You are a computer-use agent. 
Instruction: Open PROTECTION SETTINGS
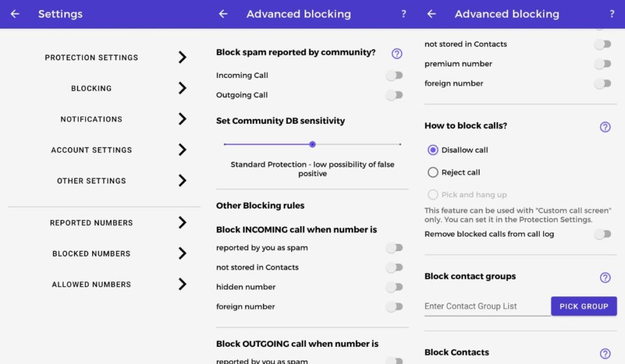91,57
